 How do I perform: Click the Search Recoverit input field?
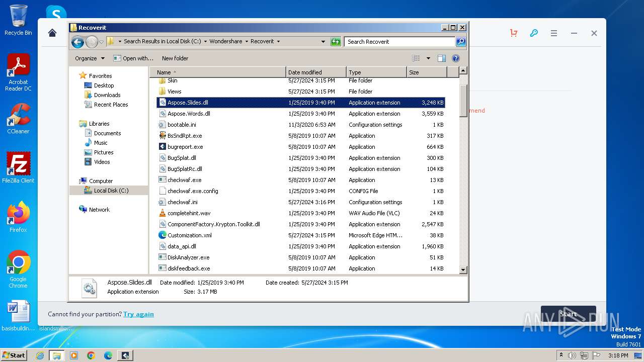(400, 42)
